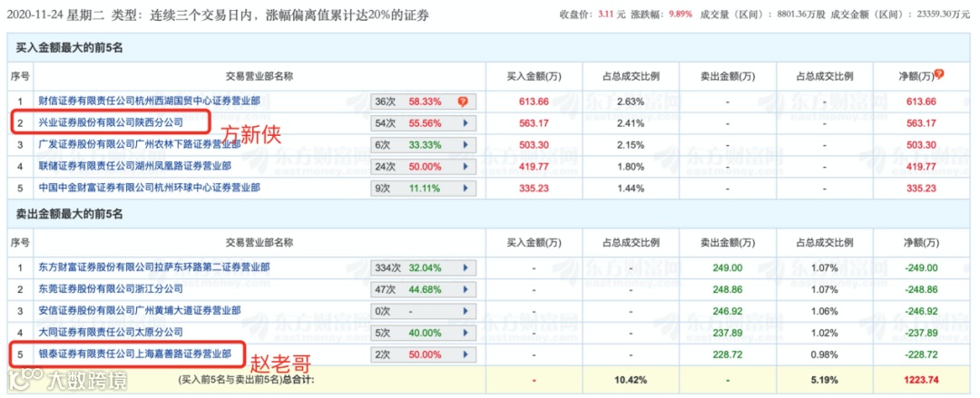Open 银泰证券上海嘉善路证券营业部 link
980x398 pixels.
point(135,354)
